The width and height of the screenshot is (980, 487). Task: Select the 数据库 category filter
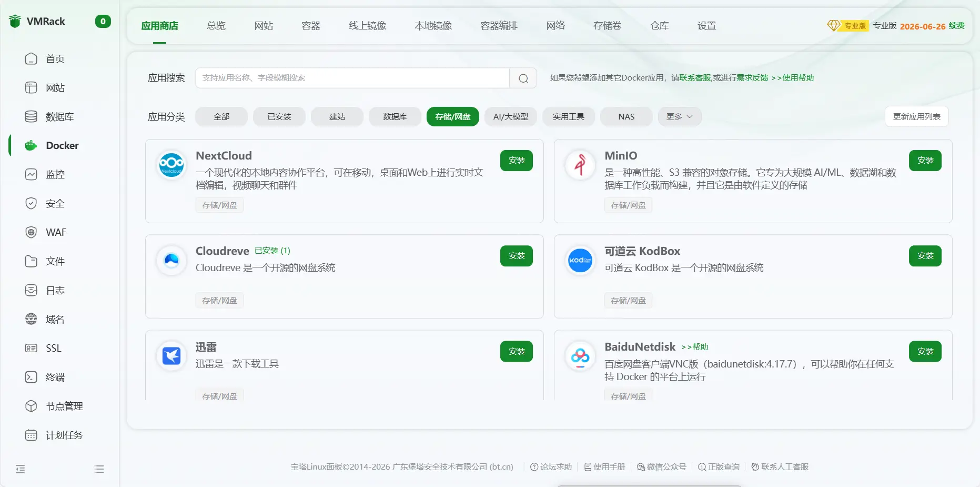[395, 117]
